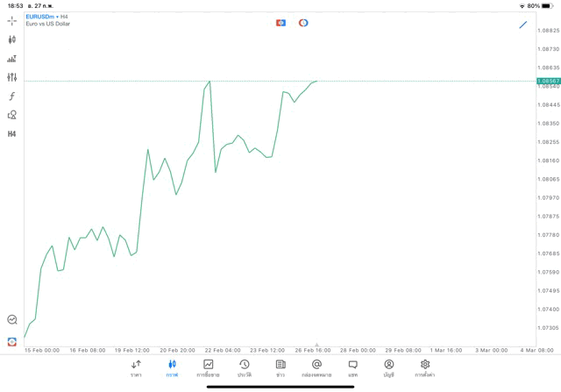Tap the red-blue trade panel icon in sidebar

point(11,341)
